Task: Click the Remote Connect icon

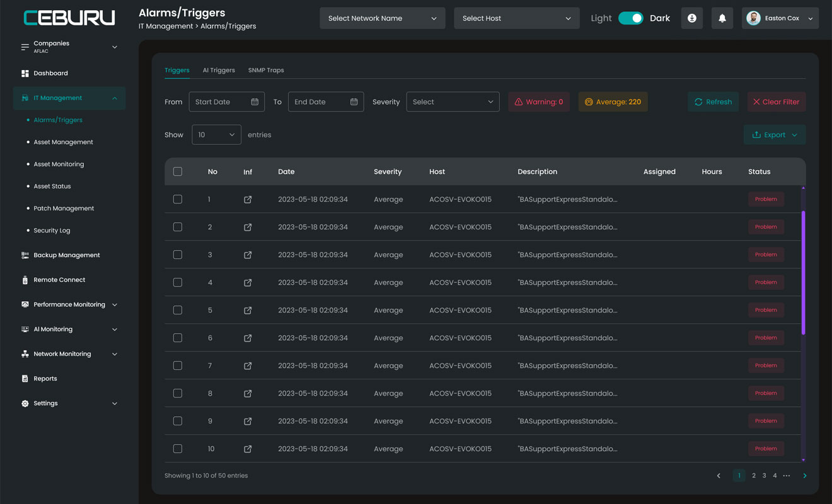Action: tap(25, 280)
